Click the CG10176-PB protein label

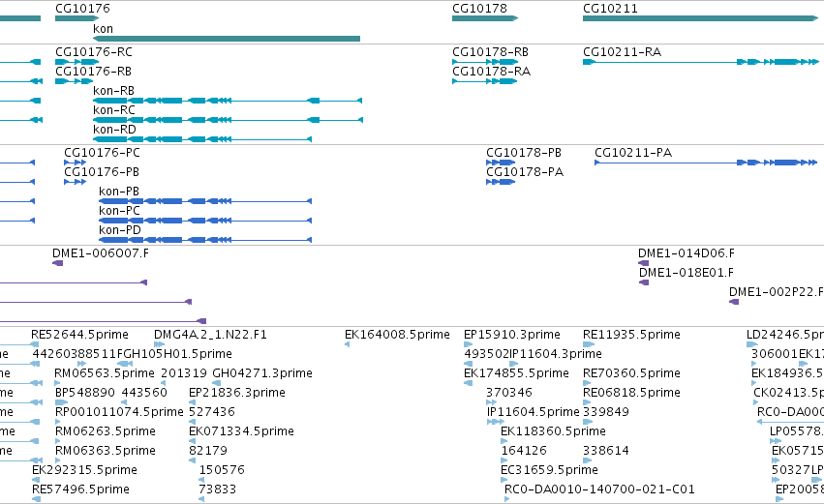(102, 172)
